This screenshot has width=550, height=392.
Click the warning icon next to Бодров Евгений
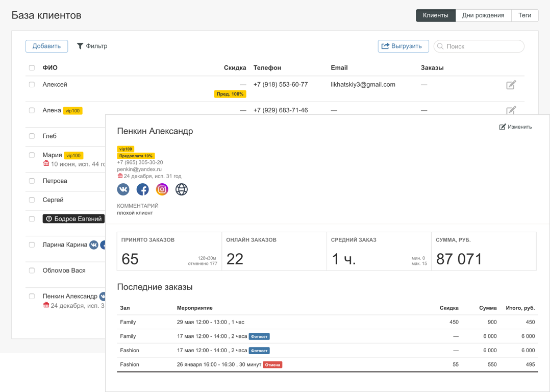pos(49,218)
